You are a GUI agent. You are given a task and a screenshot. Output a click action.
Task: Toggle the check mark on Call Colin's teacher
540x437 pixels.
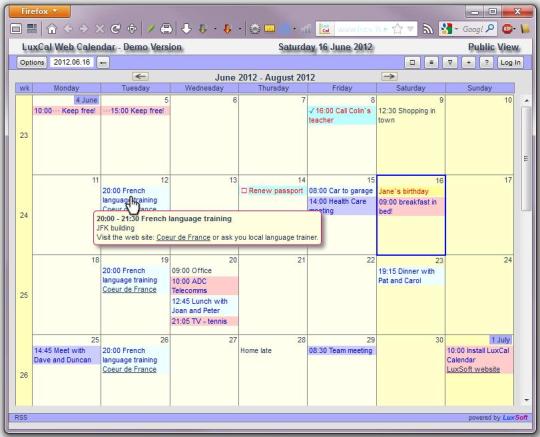click(312, 111)
